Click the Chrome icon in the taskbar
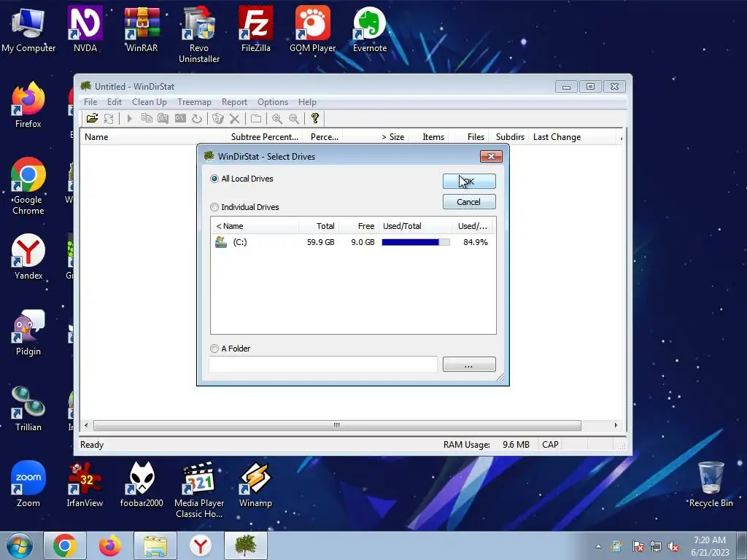 (x=65, y=545)
